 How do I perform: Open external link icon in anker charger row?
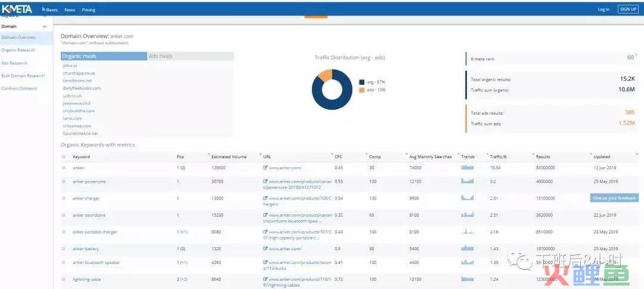point(265,198)
